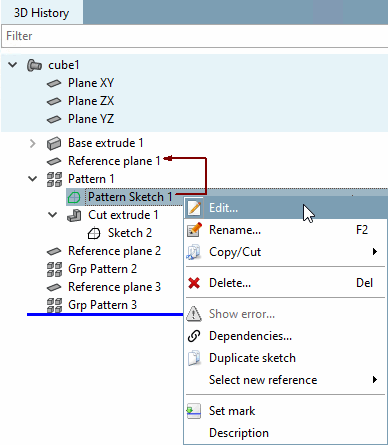
Task: Click the red X Delete icon
Action: 194,283
